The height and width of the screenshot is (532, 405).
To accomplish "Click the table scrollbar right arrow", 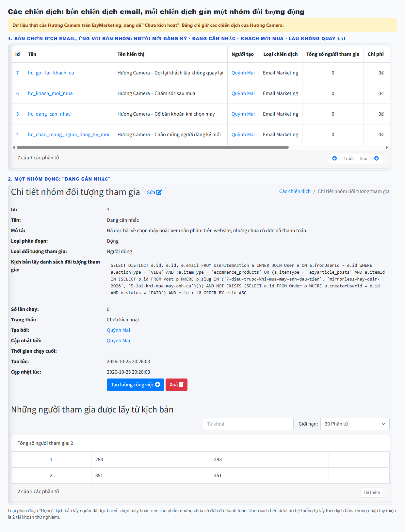I will (x=387, y=148).
